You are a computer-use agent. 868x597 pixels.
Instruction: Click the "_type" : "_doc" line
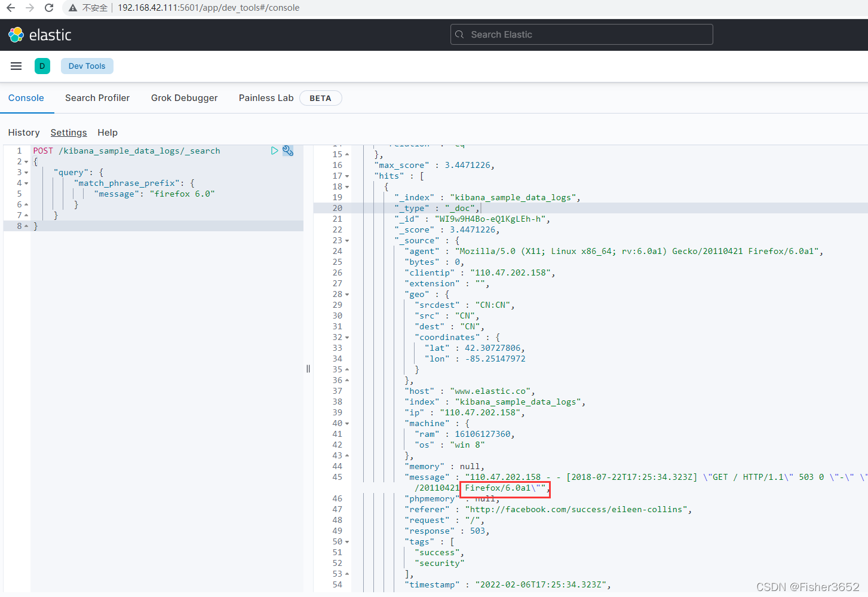pyautogui.click(x=437, y=209)
